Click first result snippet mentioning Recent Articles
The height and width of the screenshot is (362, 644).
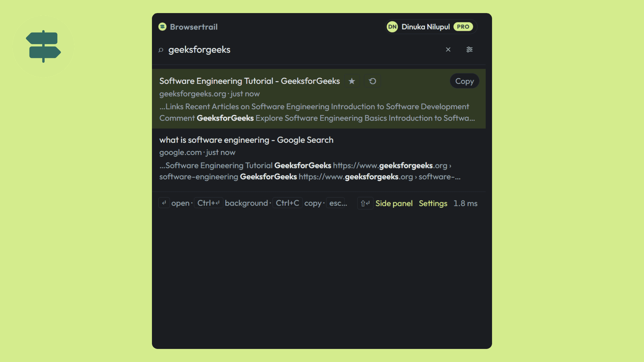click(x=317, y=112)
